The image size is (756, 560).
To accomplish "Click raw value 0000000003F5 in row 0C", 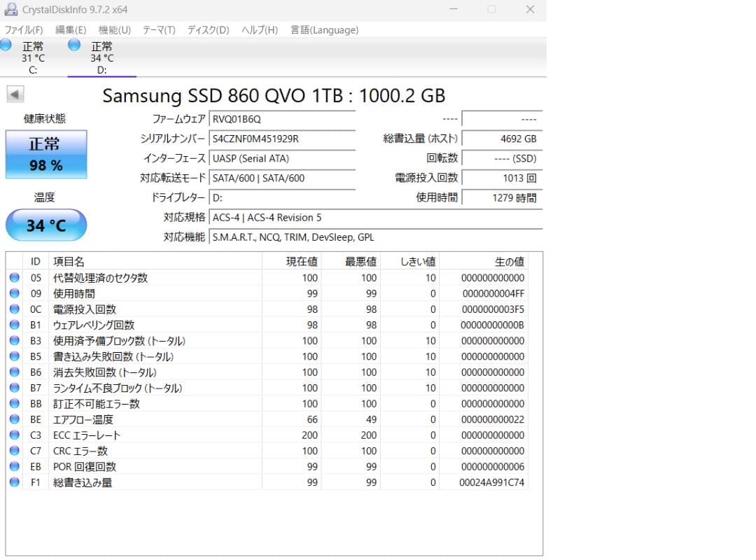I will point(493,309).
